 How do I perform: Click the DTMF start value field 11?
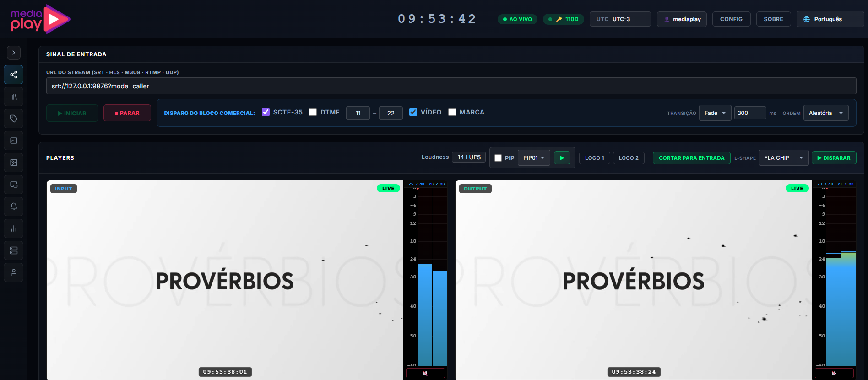(x=358, y=113)
